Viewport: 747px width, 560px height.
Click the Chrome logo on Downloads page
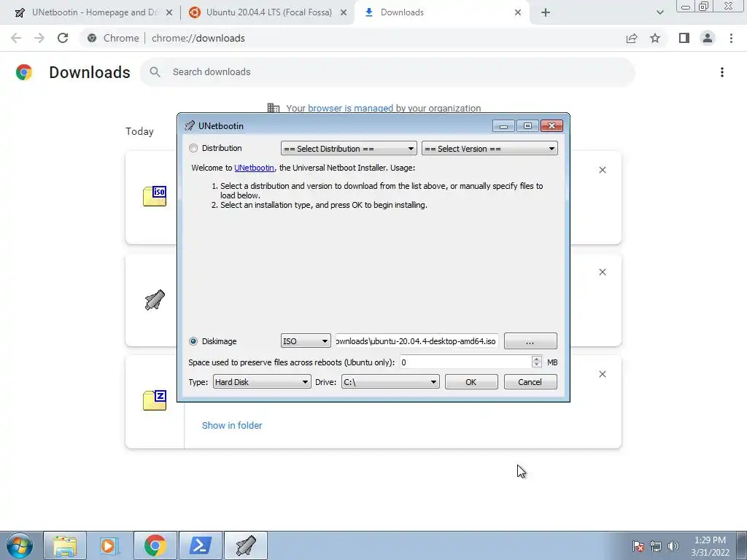coord(24,72)
